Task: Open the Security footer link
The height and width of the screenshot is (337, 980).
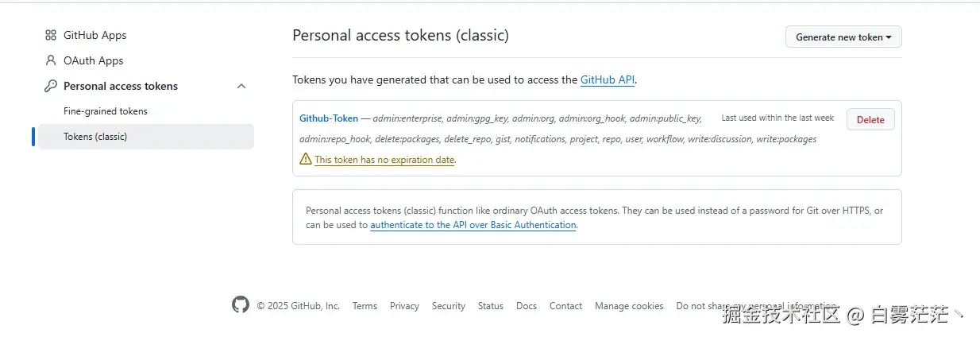Action: click(x=449, y=306)
